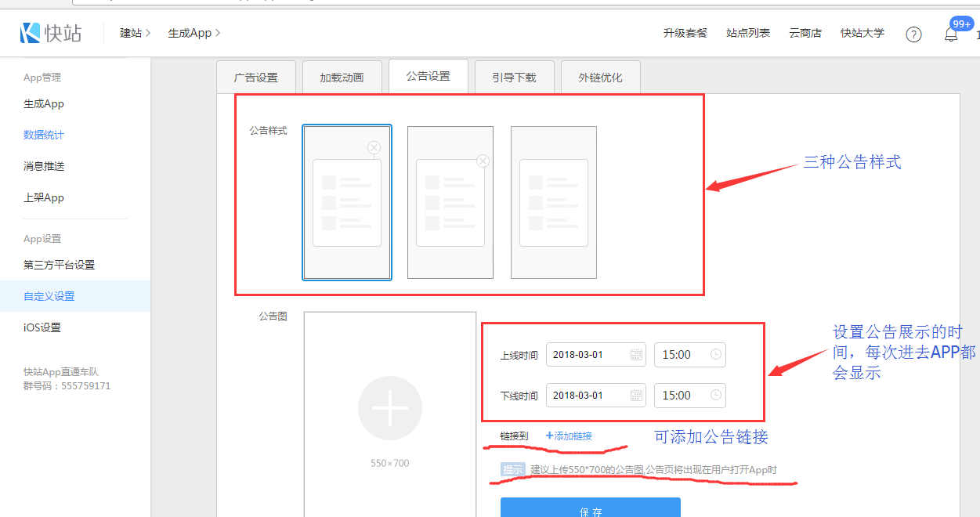Select the first 公告样式 layout option
980x517 pixels.
click(347, 202)
